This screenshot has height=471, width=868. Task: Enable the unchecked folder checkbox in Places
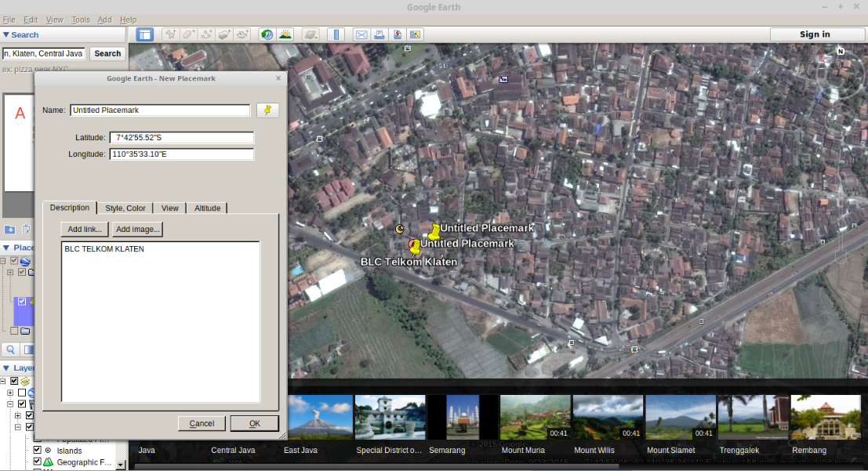(14, 331)
